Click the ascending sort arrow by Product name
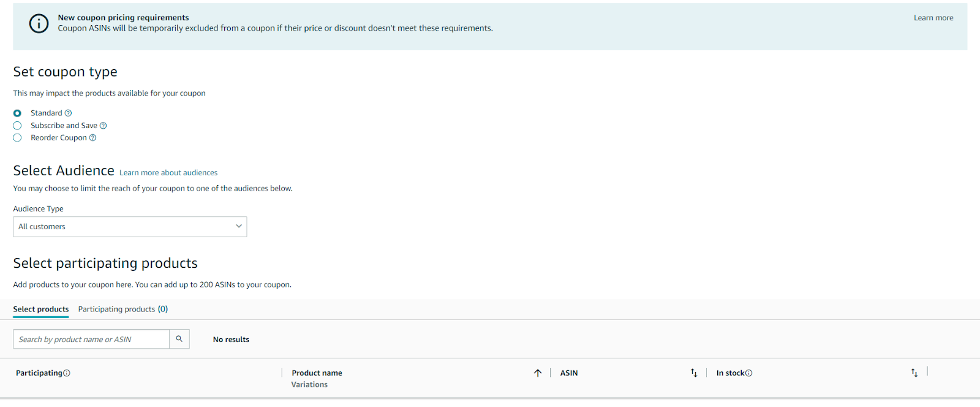Screen dimensions: 980x407 (x=537, y=373)
